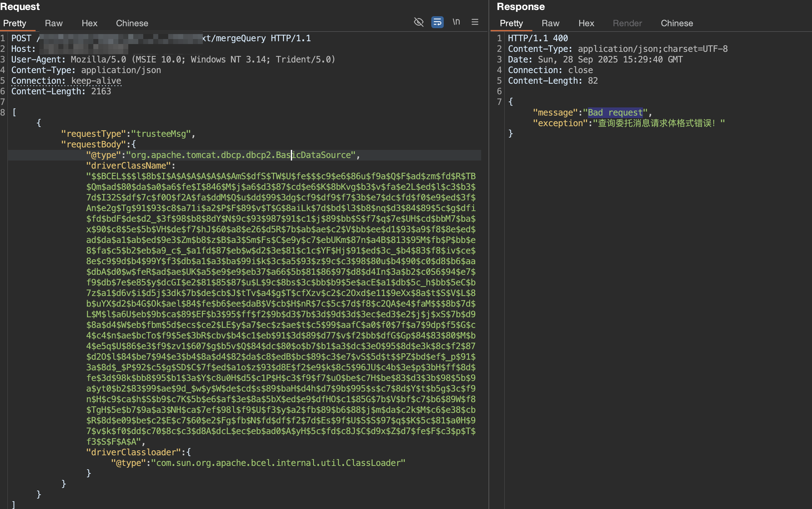Switch Request view to Raw tab
This screenshot has height=509, width=812.
(x=54, y=23)
